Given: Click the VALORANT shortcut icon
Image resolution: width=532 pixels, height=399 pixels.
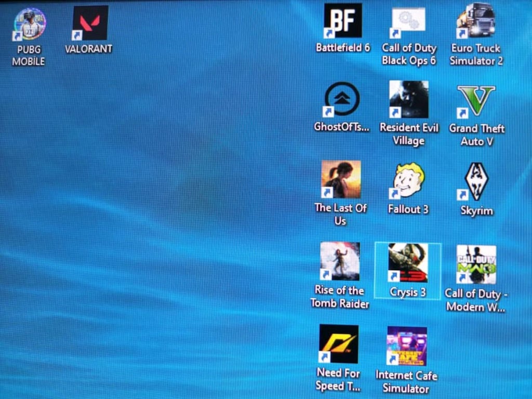Looking at the screenshot, I should [90, 23].
